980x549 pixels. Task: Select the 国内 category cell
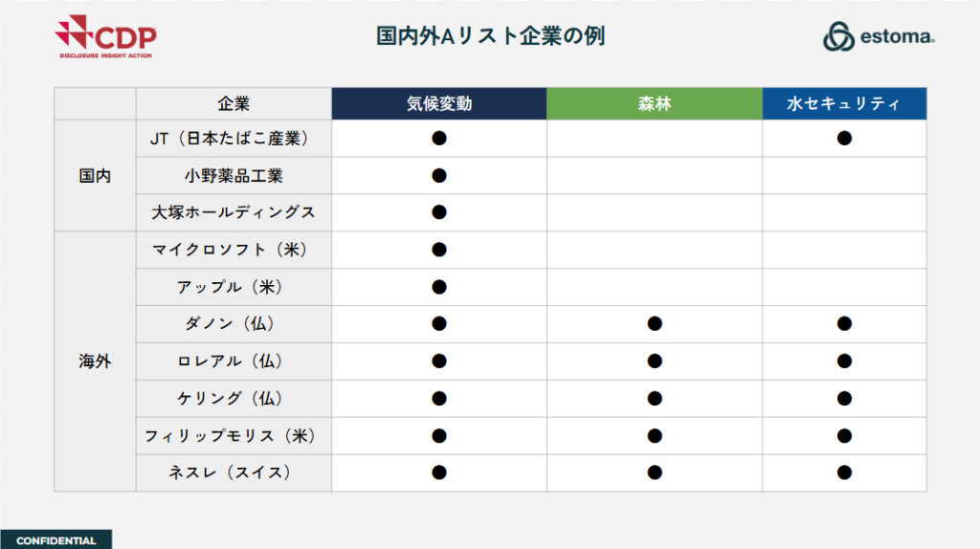coord(95,175)
